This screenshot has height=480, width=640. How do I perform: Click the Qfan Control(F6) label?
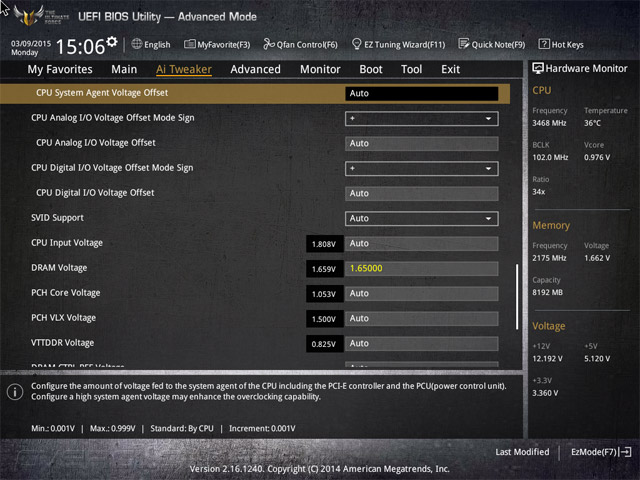307,44
